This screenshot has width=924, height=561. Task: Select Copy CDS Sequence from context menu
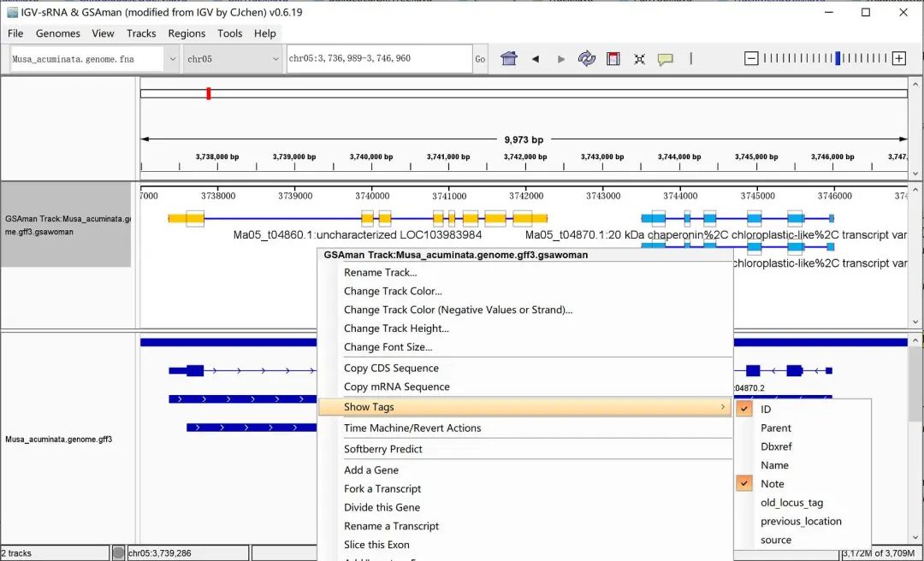[x=391, y=369]
